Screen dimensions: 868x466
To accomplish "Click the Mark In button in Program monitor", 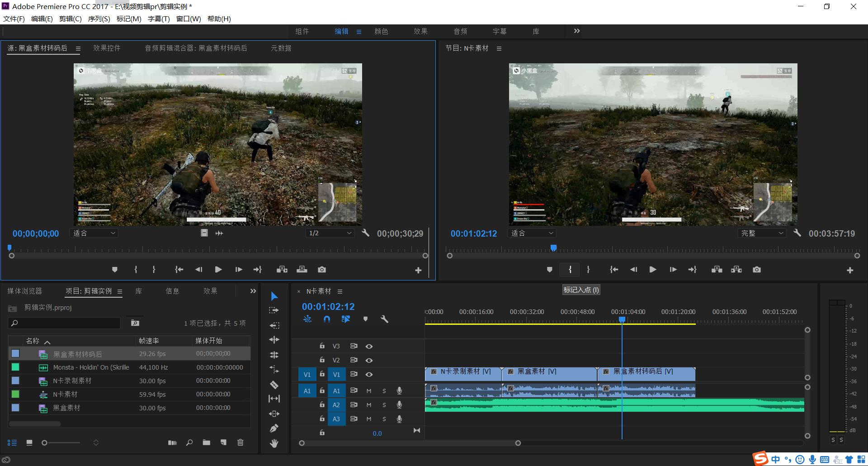I will tap(570, 270).
